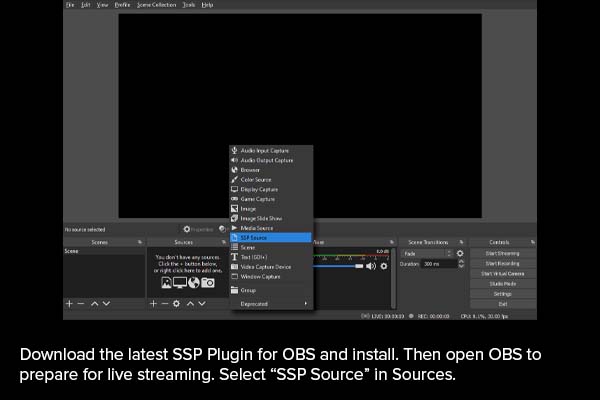Add a new scene with plus icon
Viewport: 600px width, 400px height.
pyautogui.click(x=69, y=303)
